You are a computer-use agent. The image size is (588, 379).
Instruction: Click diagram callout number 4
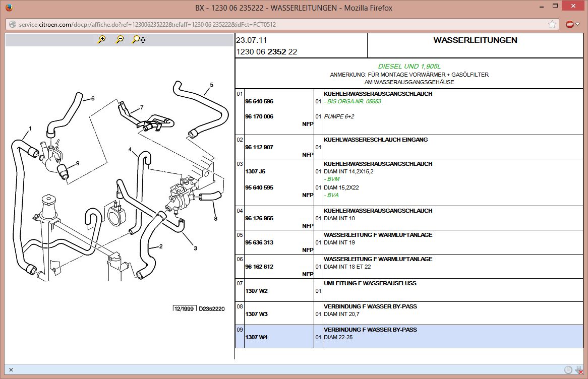[x=130, y=149]
